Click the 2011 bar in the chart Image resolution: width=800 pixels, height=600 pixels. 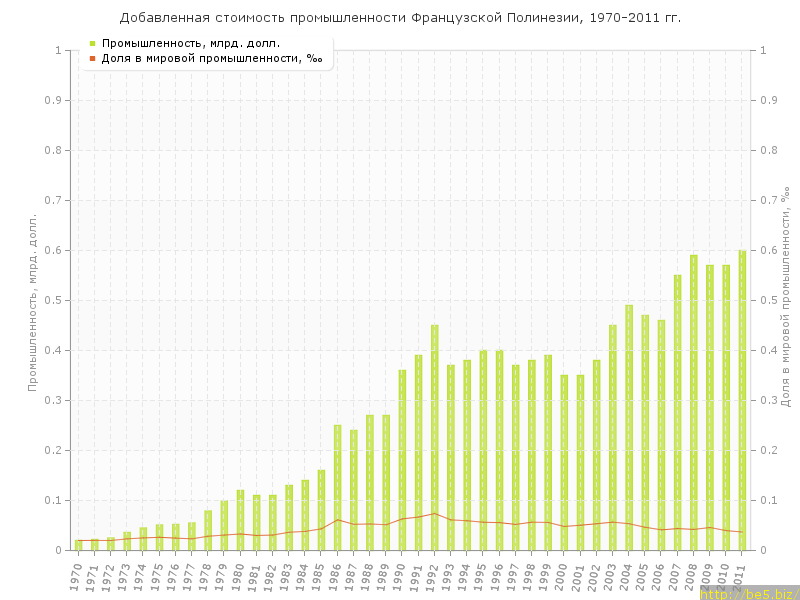[742, 400]
